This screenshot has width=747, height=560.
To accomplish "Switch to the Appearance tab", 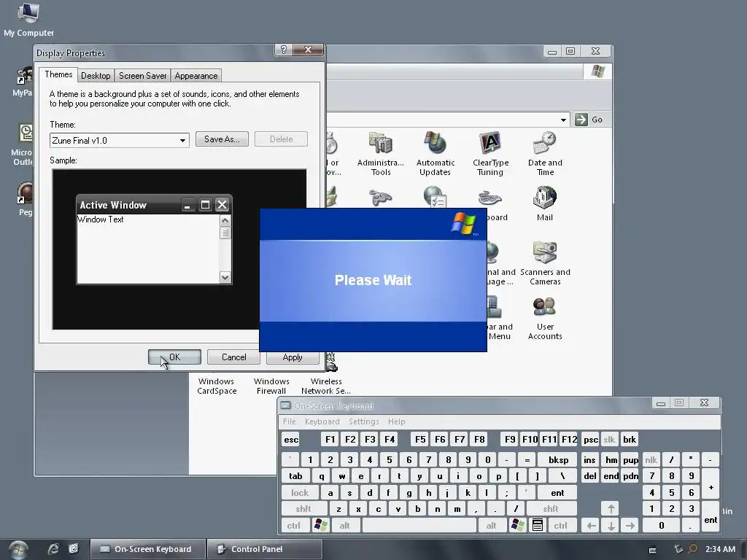I will 196,76.
